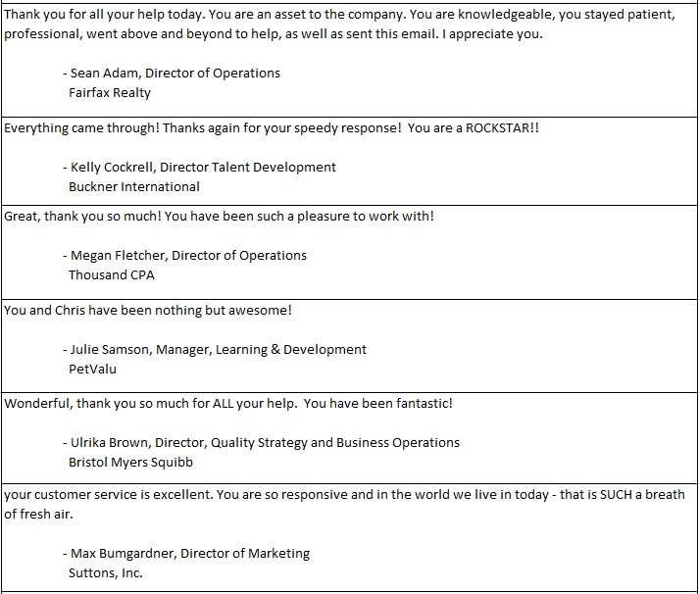Click the 'You have been fantastic!' testimonial text

point(378,404)
